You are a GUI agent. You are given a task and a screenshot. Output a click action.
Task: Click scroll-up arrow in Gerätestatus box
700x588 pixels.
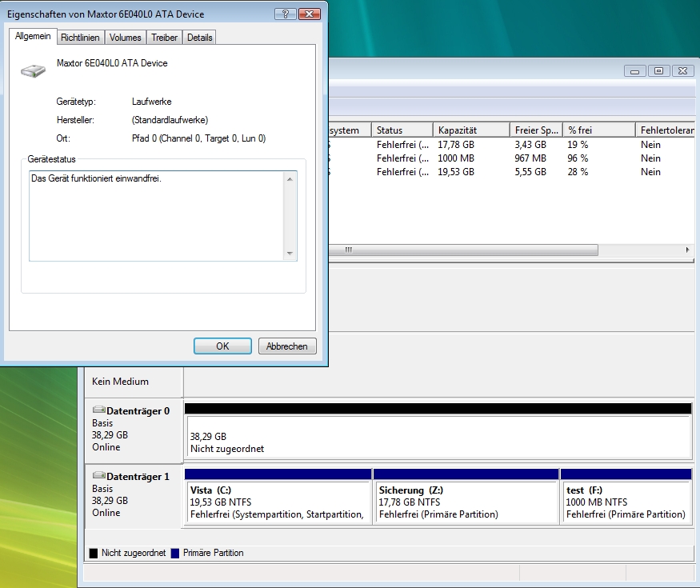[290, 179]
